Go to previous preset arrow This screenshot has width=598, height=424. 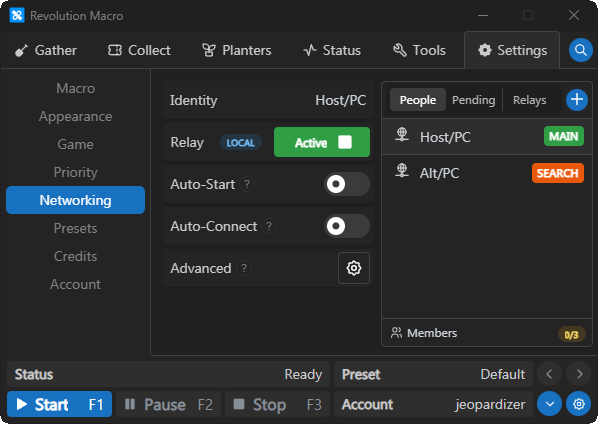549,374
